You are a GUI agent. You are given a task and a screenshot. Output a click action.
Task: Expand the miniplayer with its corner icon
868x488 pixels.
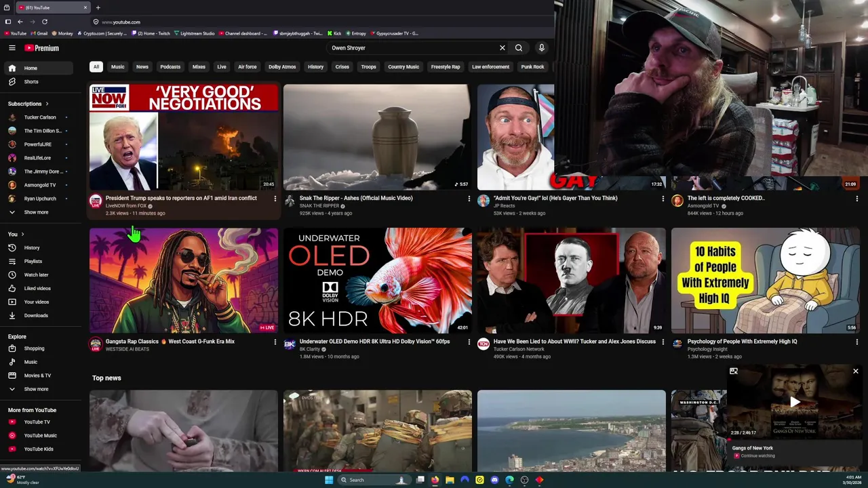733,371
